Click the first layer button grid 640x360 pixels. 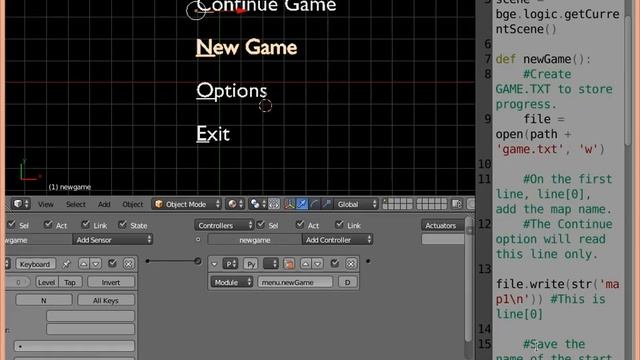coord(397,204)
